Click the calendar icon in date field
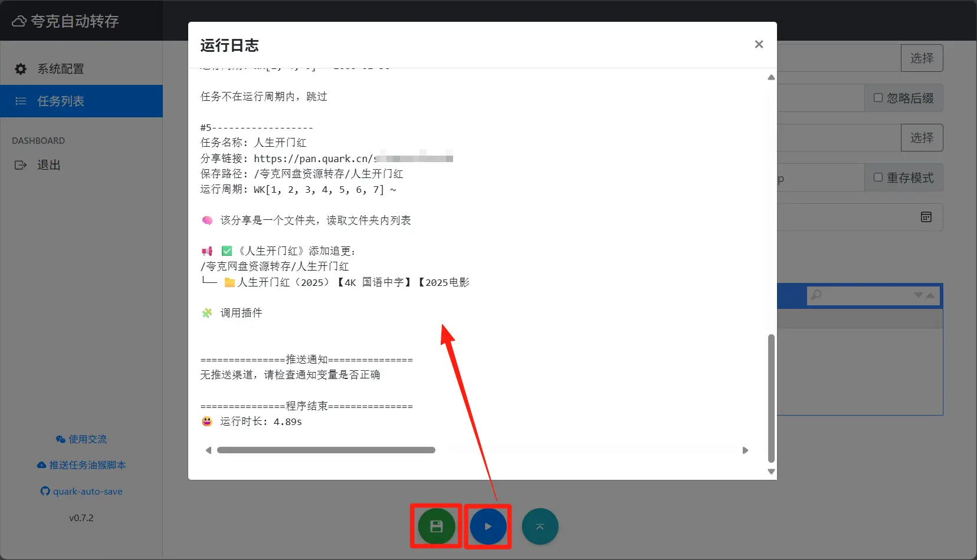The image size is (977, 560). pos(926,217)
